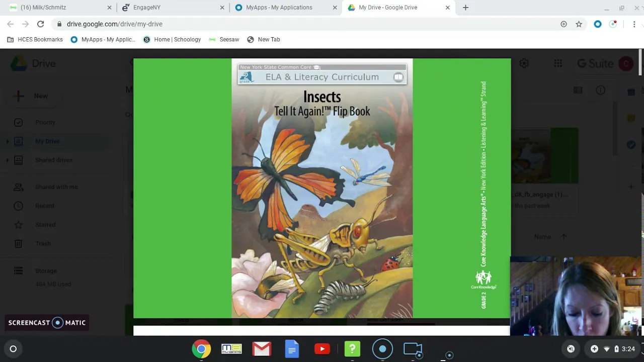Open the account avatar C
644x362 pixels.
click(x=626, y=64)
